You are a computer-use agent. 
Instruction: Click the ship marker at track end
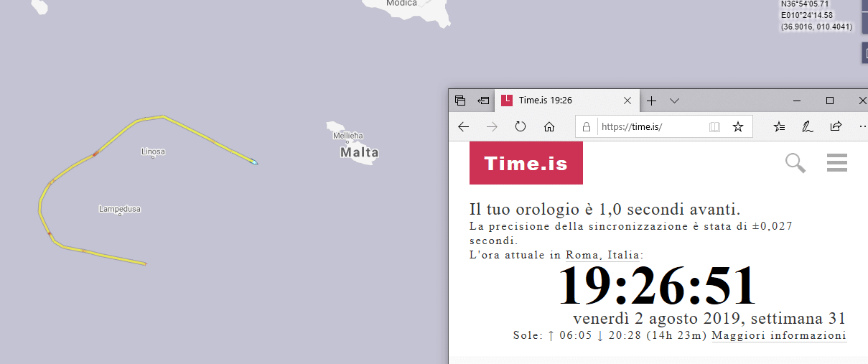(x=254, y=162)
